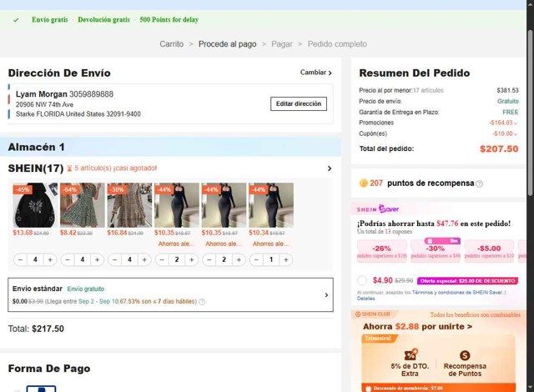
Task: Increase quantity of first $10.35 black dress
Action: click(x=192, y=259)
